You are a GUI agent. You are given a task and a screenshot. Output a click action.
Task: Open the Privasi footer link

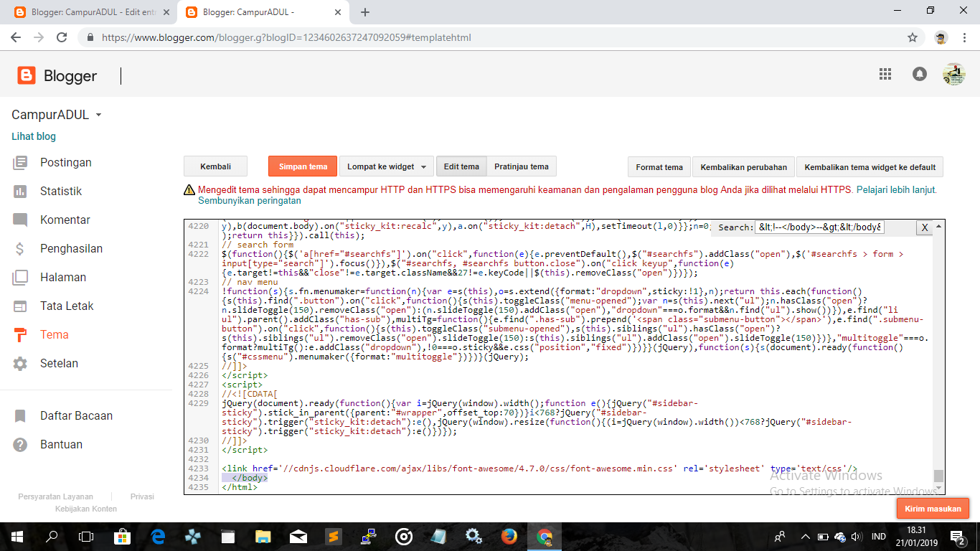tap(142, 496)
